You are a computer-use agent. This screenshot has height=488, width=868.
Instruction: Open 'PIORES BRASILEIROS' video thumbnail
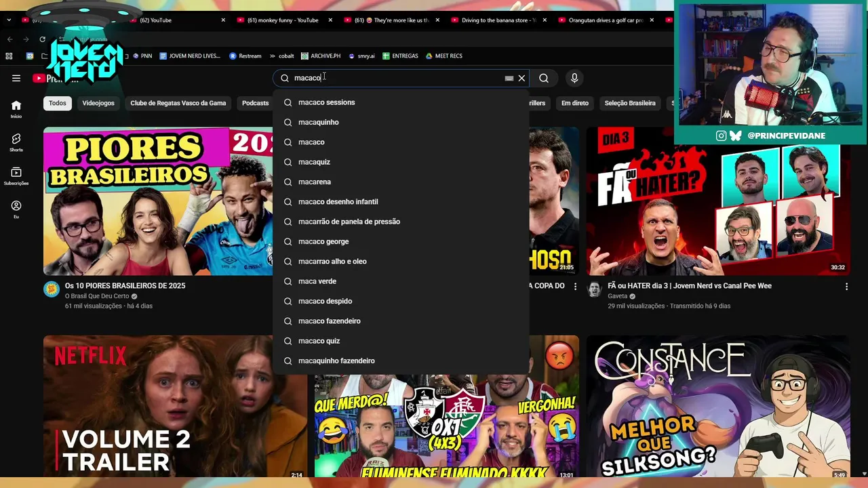(158, 201)
